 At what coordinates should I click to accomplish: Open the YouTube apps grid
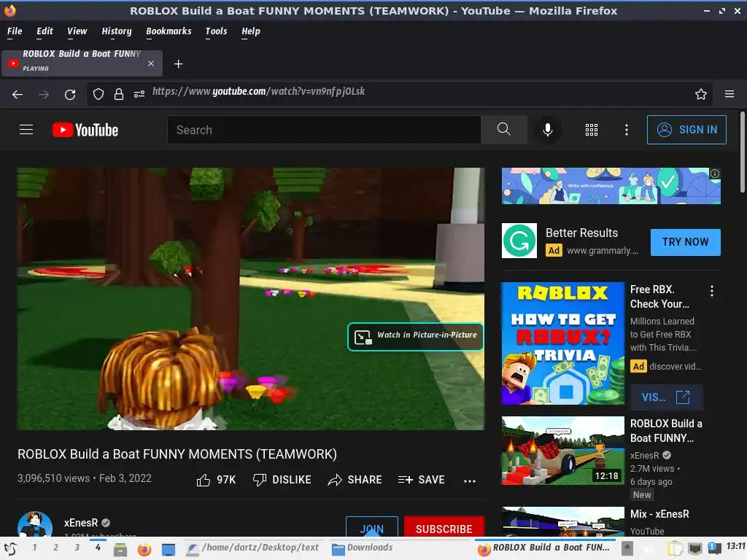click(591, 130)
